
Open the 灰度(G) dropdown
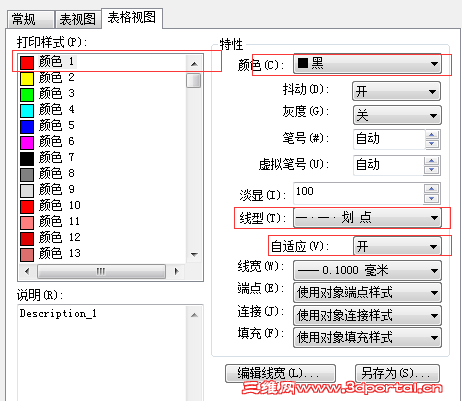[x=397, y=115]
